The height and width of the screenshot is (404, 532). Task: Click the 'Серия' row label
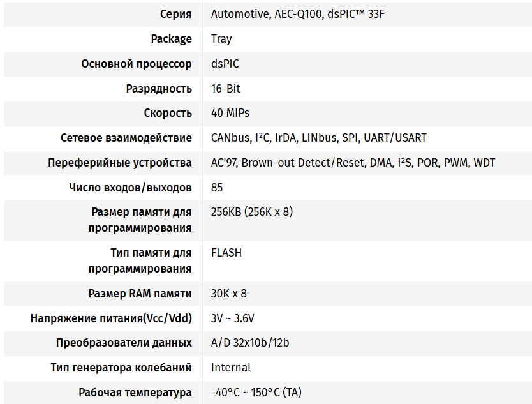[175, 14]
